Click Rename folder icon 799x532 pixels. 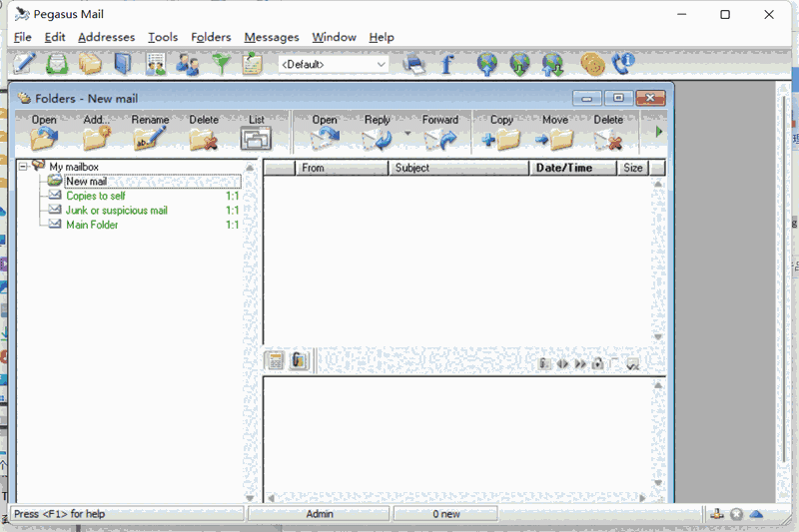click(x=150, y=133)
